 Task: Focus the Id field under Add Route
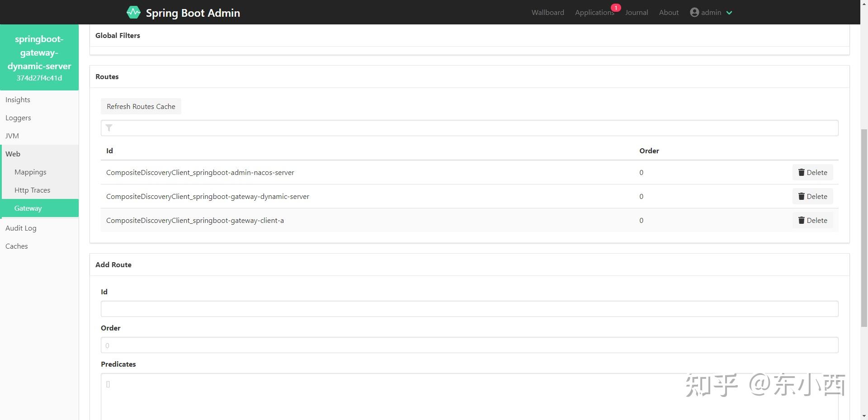tap(469, 308)
